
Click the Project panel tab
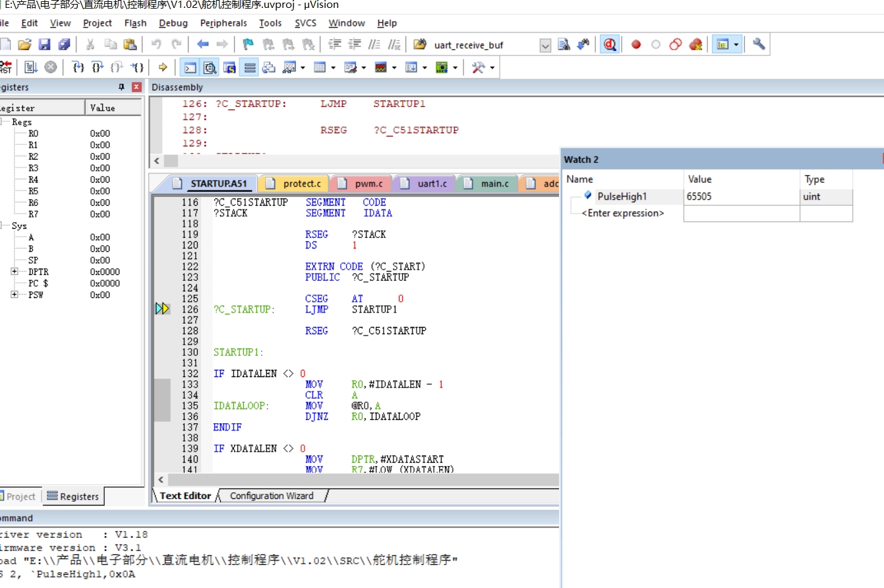pos(20,496)
